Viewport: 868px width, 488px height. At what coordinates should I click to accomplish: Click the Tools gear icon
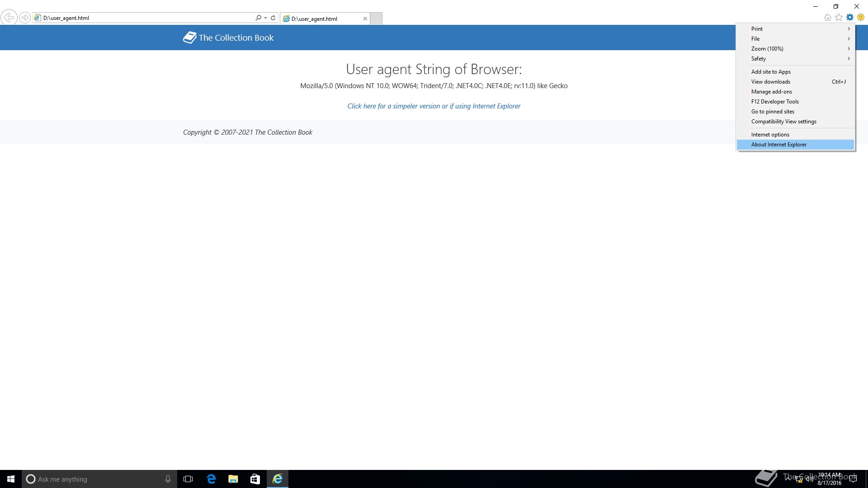click(850, 17)
